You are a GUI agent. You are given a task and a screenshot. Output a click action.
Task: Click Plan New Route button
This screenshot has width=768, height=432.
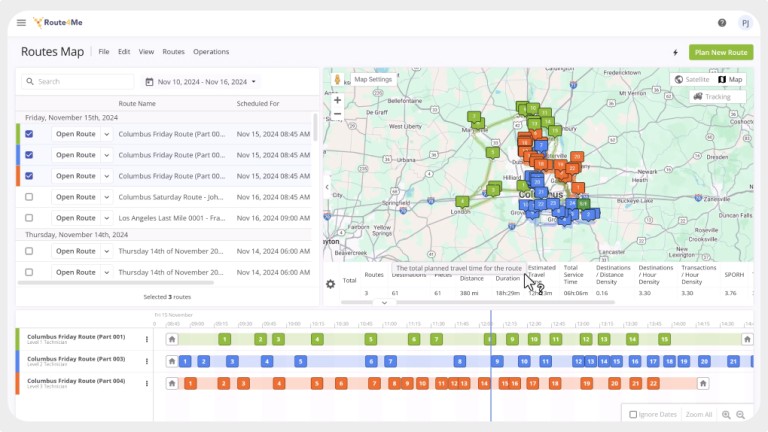point(721,52)
